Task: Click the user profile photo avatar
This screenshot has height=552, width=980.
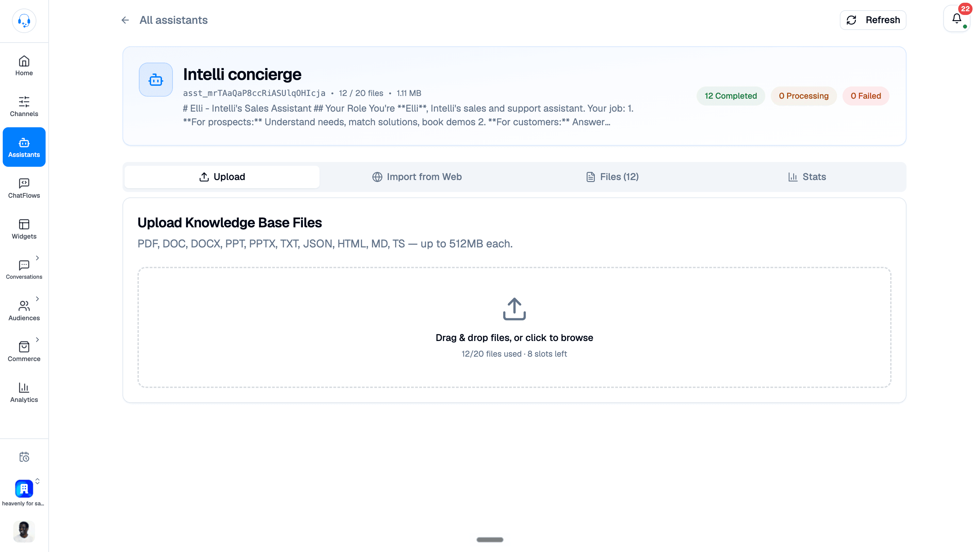Action: click(24, 531)
